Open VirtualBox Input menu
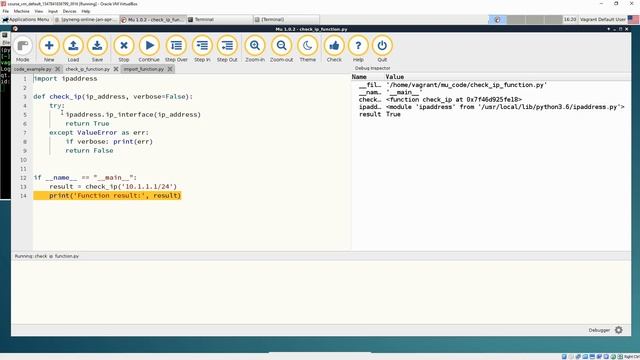This screenshot has width=640, height=360. 53,11
